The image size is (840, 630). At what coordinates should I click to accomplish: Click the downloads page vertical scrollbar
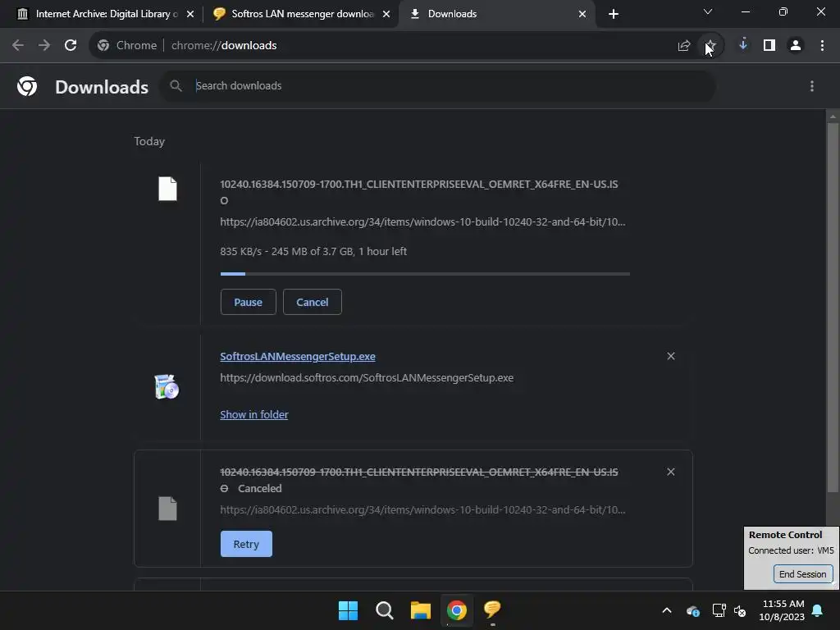click(833, 308)
